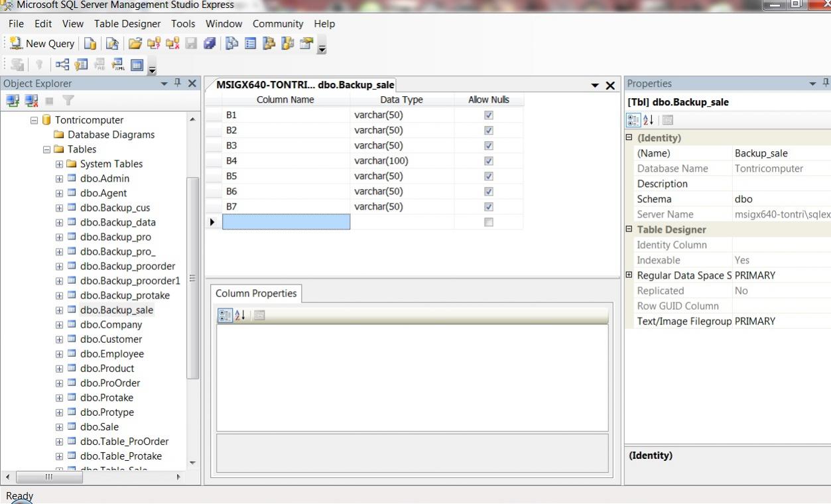
Task: Click Disconnect icon in Object Explorer
Action: coord(31,100)
